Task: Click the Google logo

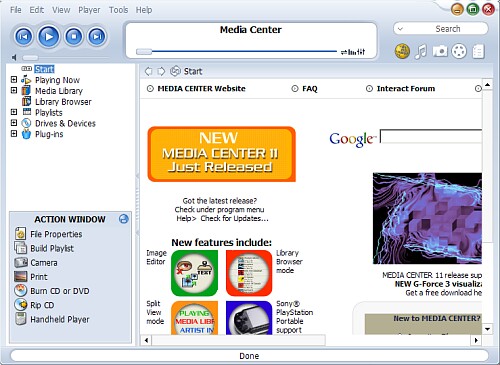Action: click(x=352, y=139)
